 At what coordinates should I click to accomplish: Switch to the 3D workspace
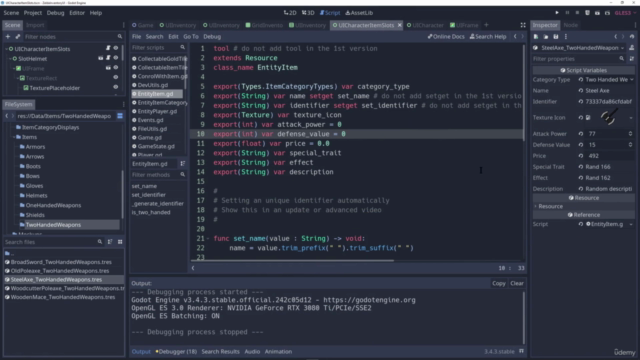point(308,13)
